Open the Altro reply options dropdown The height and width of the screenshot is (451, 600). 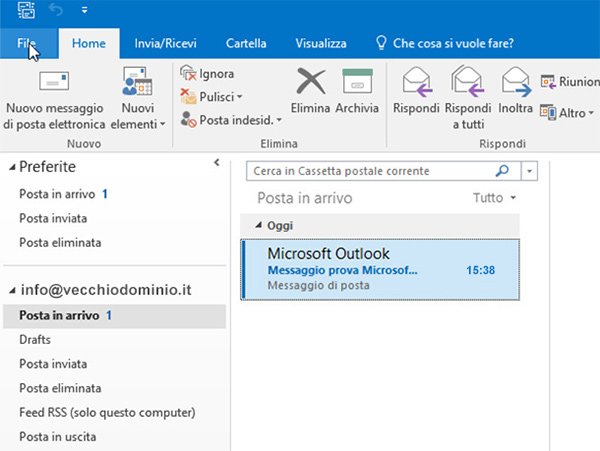(x=567, y=113)
